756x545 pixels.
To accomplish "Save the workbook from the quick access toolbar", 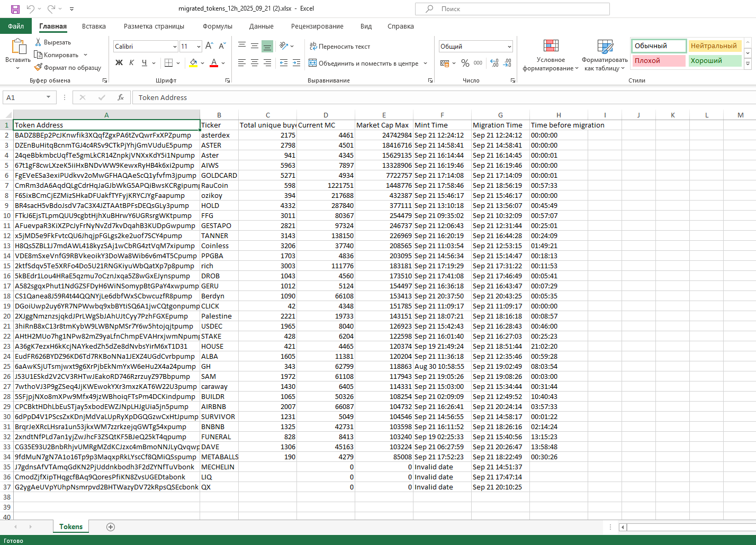I will pos(15,9).
